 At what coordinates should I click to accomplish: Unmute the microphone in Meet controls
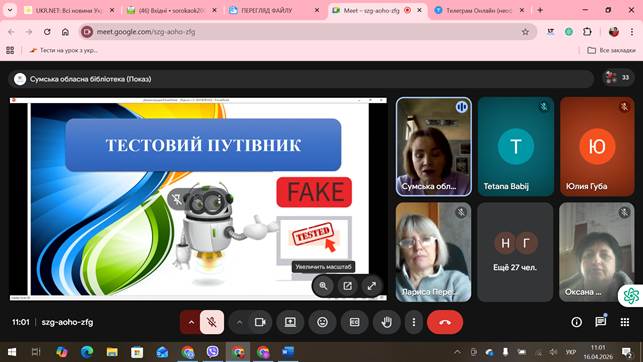[212, 322]
